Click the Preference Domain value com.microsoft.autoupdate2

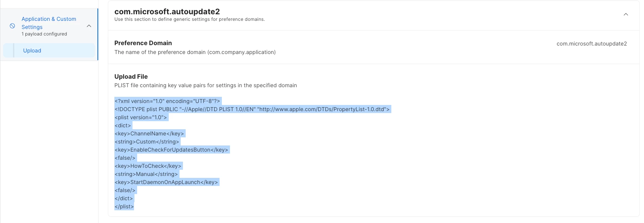592,44
